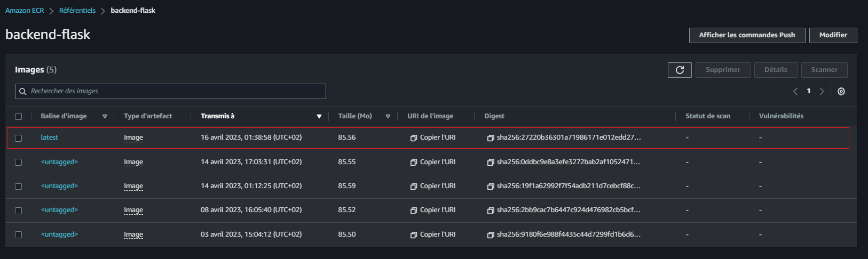
Task: Copy digest icon for sha256:27220b36301a
Action: click(x=491, y=138)
